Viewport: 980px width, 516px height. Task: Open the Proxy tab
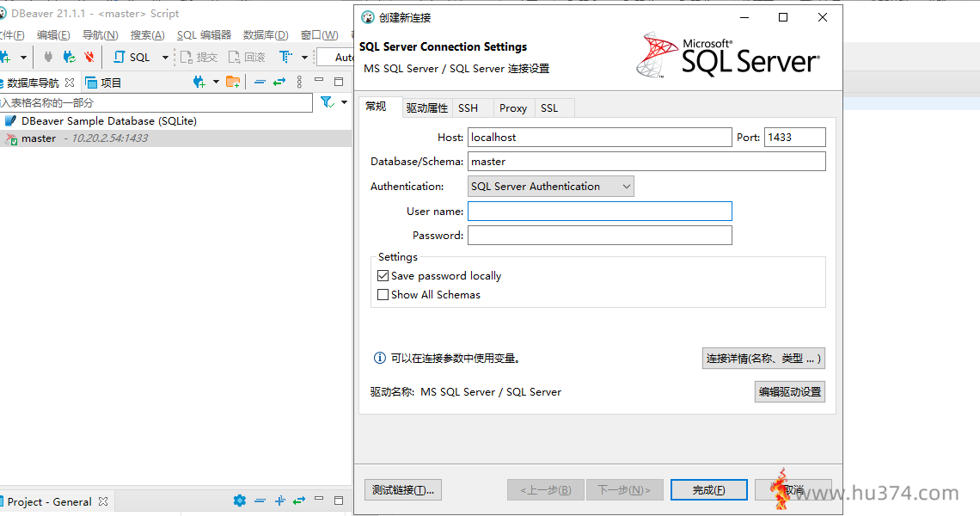pos(513,108)
